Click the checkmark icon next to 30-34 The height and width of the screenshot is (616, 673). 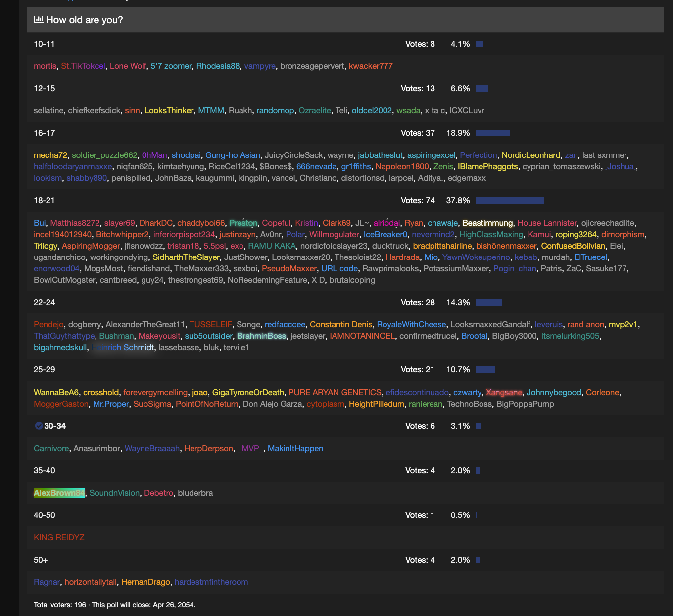pyautogui.click(x=39, y=426)
